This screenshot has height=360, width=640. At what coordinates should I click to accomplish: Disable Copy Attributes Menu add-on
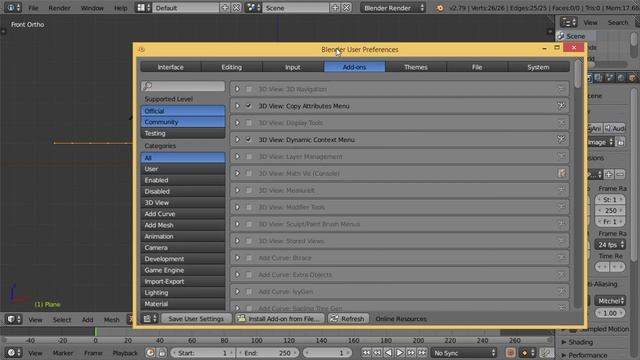coord(249,106)
